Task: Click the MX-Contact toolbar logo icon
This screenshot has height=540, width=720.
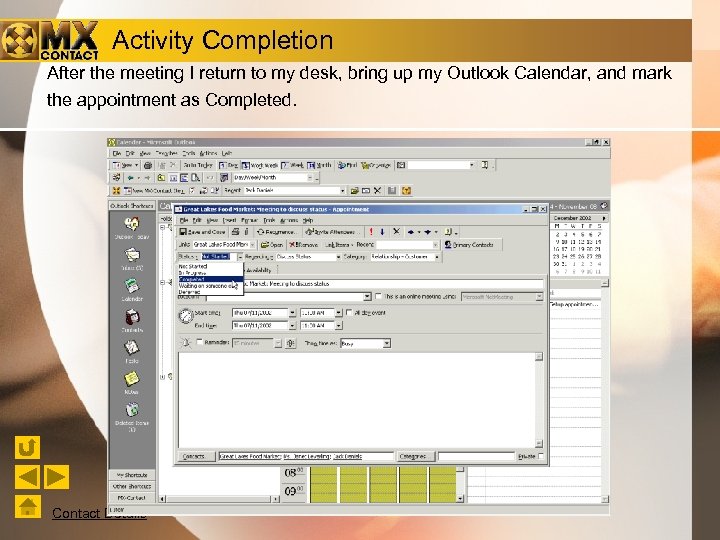Action: pos(116,191)
